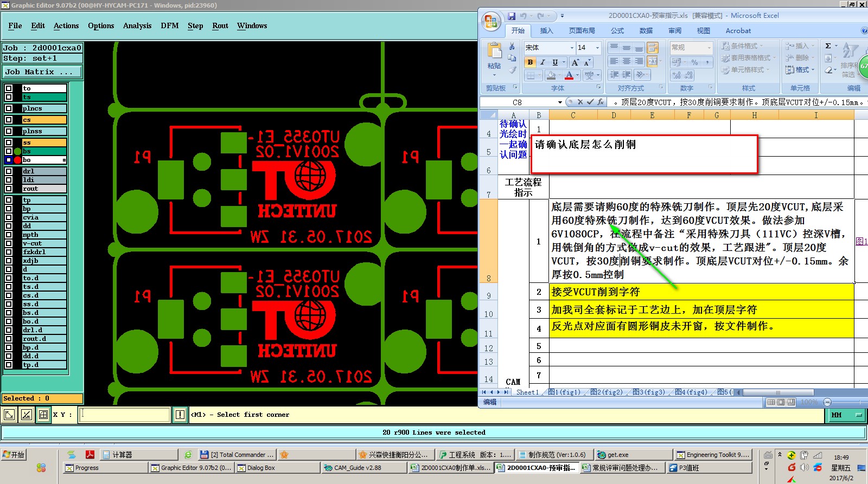Click the Font Color red A icon
This screenshot has width=868, height=484.
569,75
